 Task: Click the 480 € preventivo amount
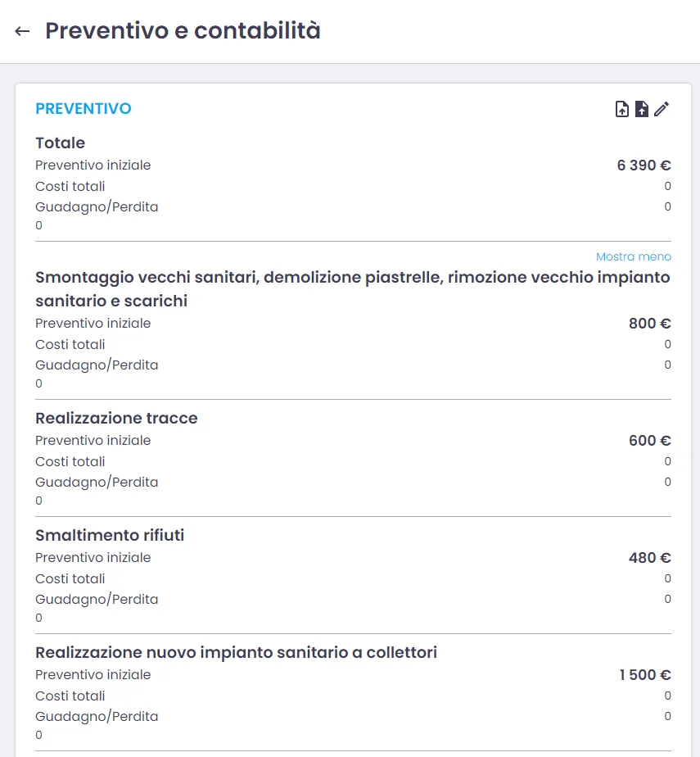649,558
